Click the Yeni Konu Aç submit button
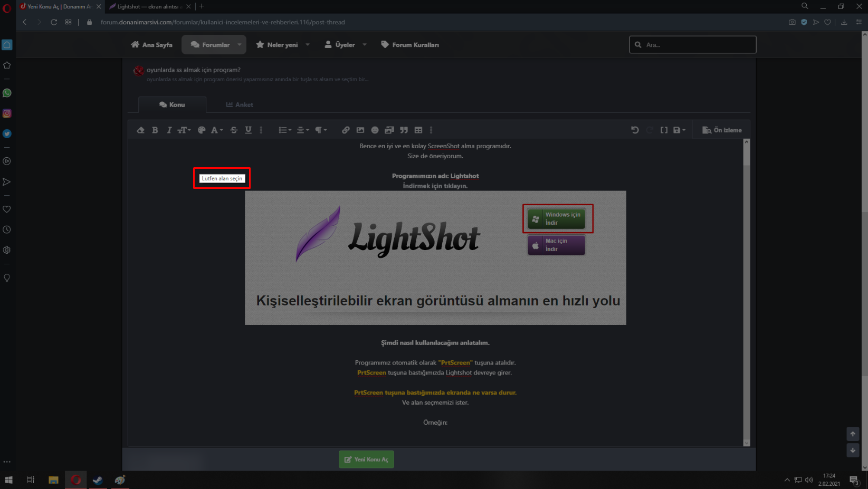The height and width of the screenshot is (489, 868). click(x=366, y=459)
